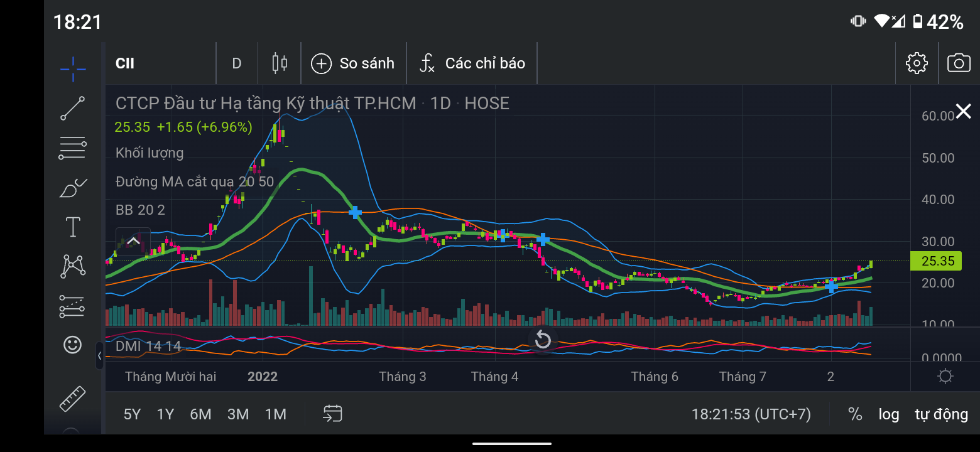Open the CII symbol search
The width and height of the screenshot is (980, 452).
pyautogui.click(x=125, y=63)
